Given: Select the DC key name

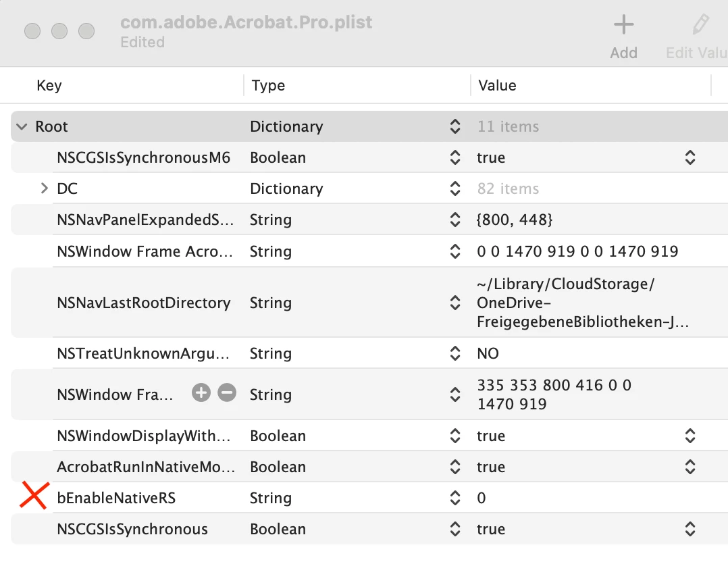Looking at the screenshot, I should click(x=68, y=188).
